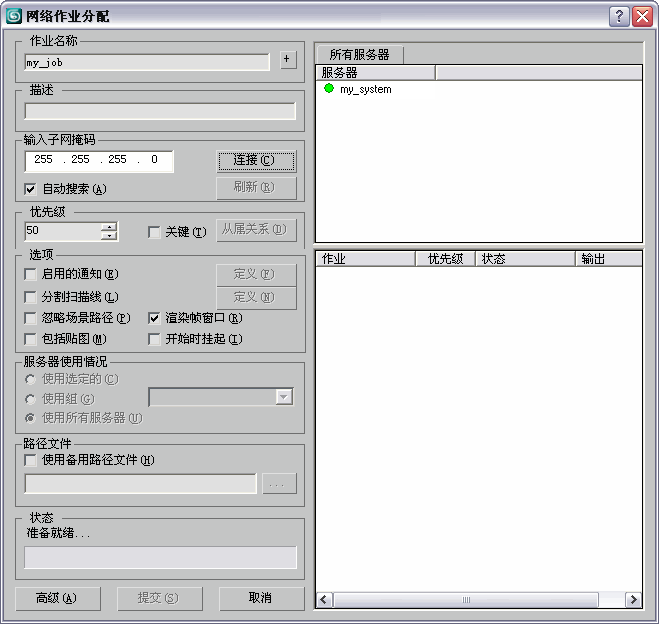Increase priority with spinner up arrow
Viewport: 659px width, 624px height.
109,226
